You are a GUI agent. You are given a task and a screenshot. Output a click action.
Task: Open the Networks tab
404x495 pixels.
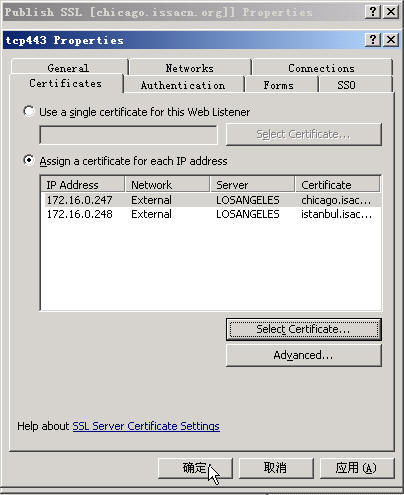point(190,67)
